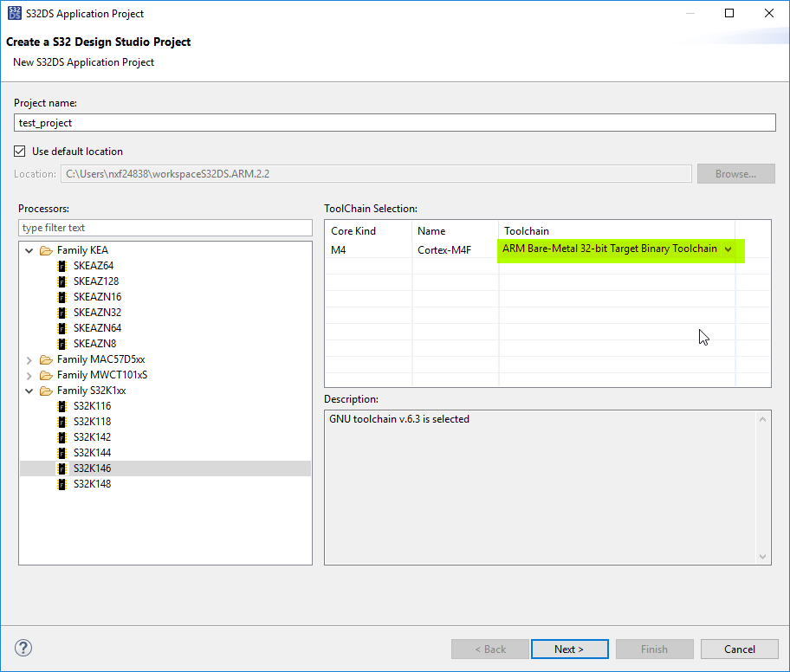This screenshot has width=790, height=672.
Task: Click the Next button
Action: coord(569,649)
